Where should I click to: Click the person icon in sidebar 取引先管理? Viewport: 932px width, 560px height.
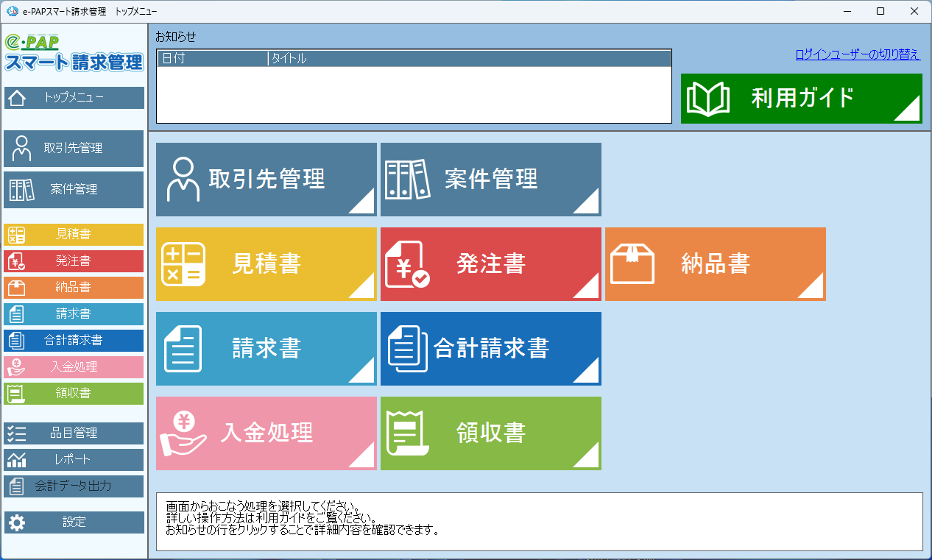coord(21,149)
